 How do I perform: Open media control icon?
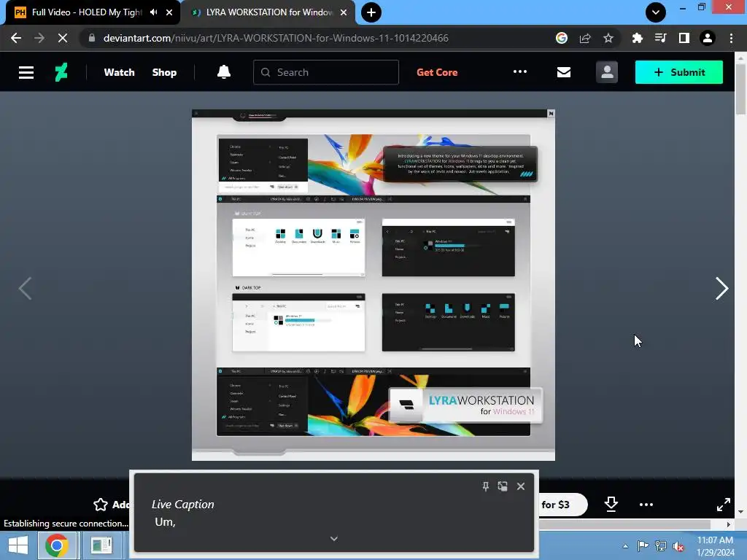tap(660, 38)
